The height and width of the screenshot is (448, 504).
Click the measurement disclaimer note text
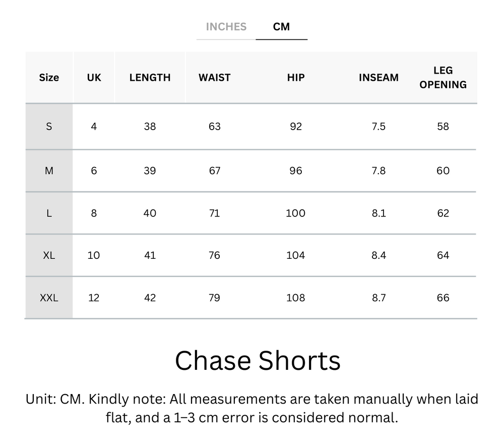click(x=252, y=410)
